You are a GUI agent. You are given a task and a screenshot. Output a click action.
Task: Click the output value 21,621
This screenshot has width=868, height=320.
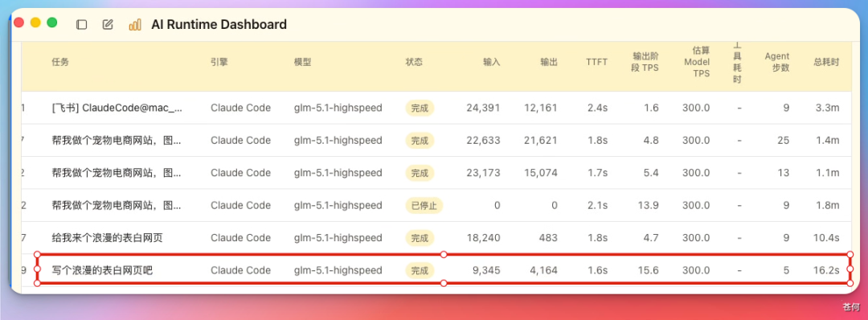point(540,141)
